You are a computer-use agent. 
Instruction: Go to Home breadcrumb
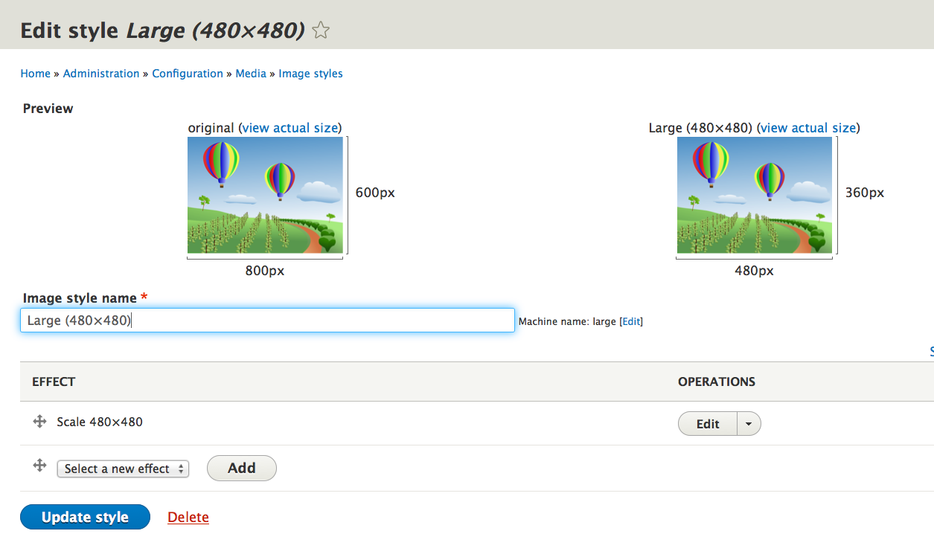pos(36,74)
